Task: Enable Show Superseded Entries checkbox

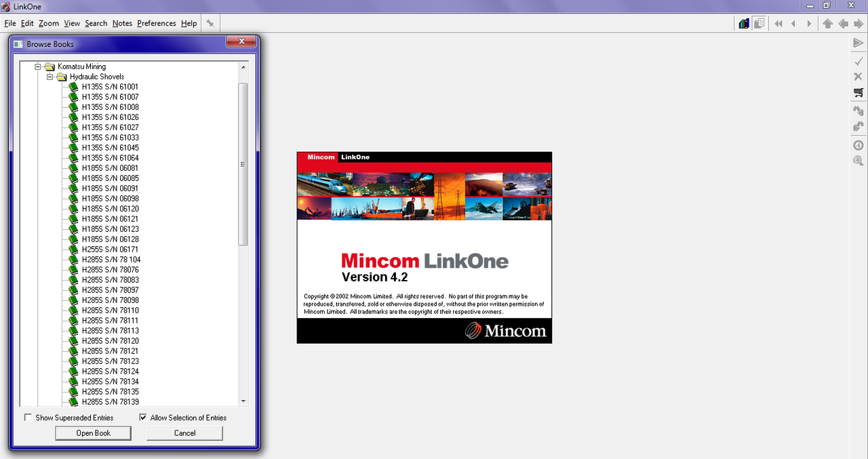Action: coord(28,418)
